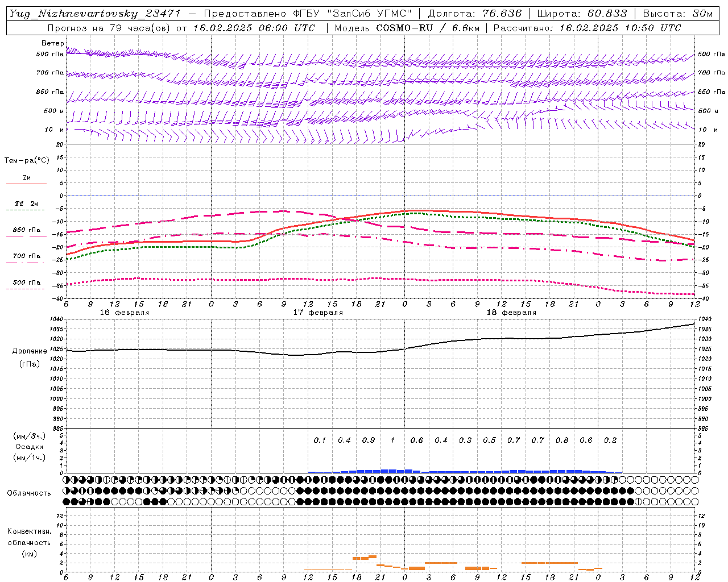The height and width of the screenshot is (582, 728).
Task: Click the 0.8 precipitation value
Action: coord(562,440)
